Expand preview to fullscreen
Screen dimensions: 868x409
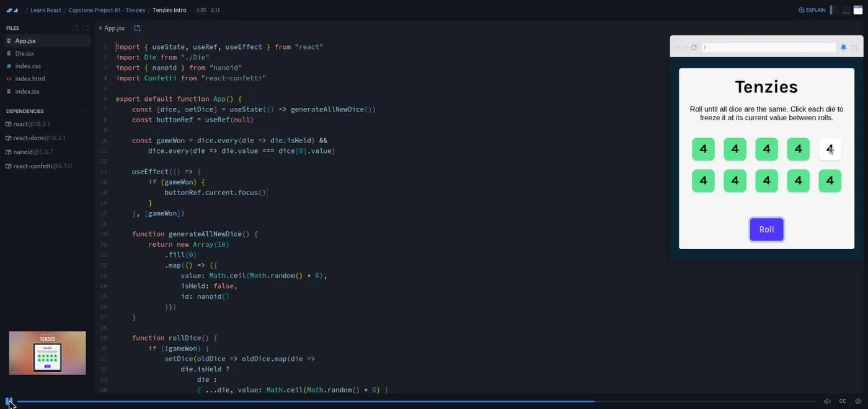tap(854, 48)
